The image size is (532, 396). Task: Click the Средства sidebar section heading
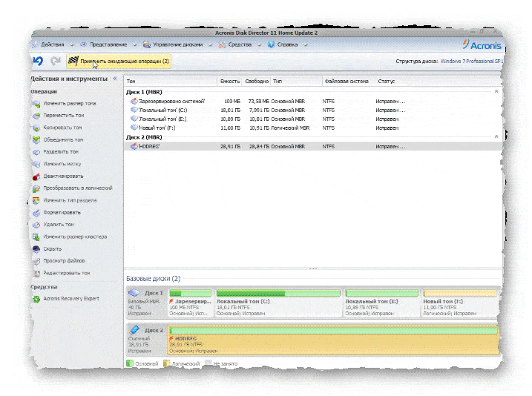coord(44,287)
